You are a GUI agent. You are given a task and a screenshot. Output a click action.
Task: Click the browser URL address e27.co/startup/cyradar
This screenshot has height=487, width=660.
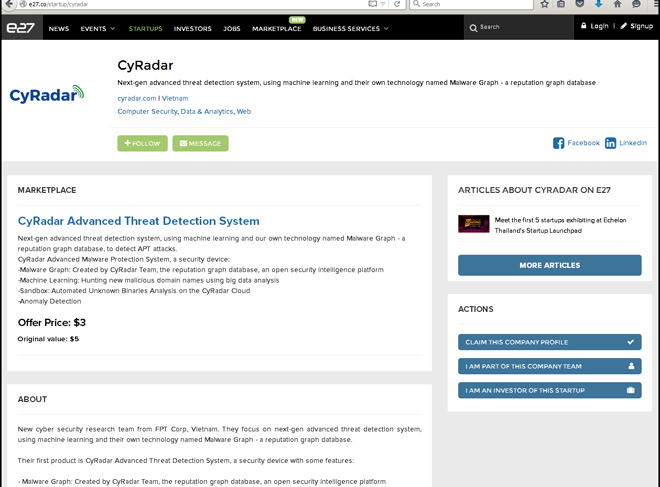pyautogui.click(x=58, y=4)
